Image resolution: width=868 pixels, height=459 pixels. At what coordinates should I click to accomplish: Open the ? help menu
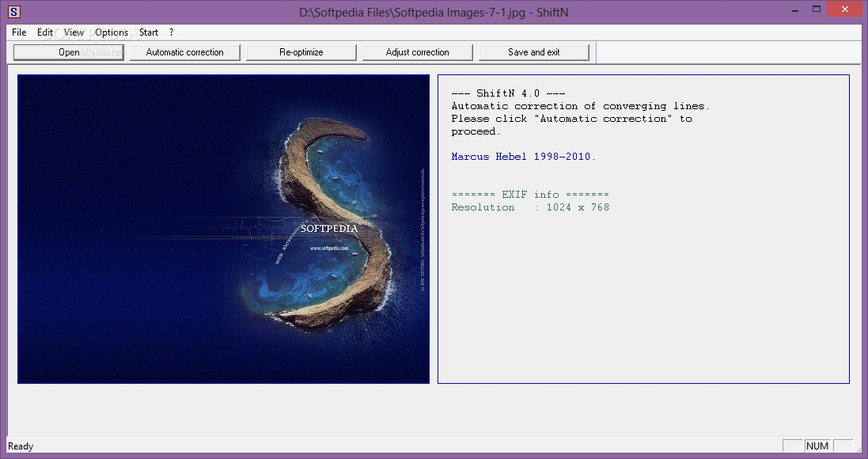[x=171, y=32]
